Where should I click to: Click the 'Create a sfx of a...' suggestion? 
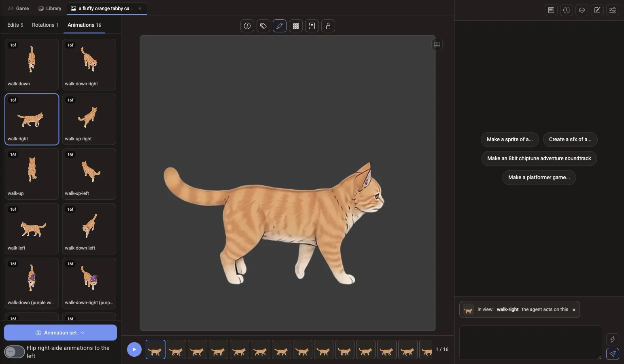click(x=570, y=140)
